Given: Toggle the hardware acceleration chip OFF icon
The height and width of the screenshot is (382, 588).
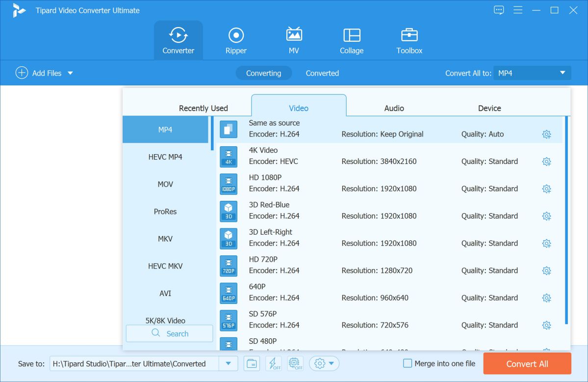Looking at the screenshot, I should click(295, 364).
